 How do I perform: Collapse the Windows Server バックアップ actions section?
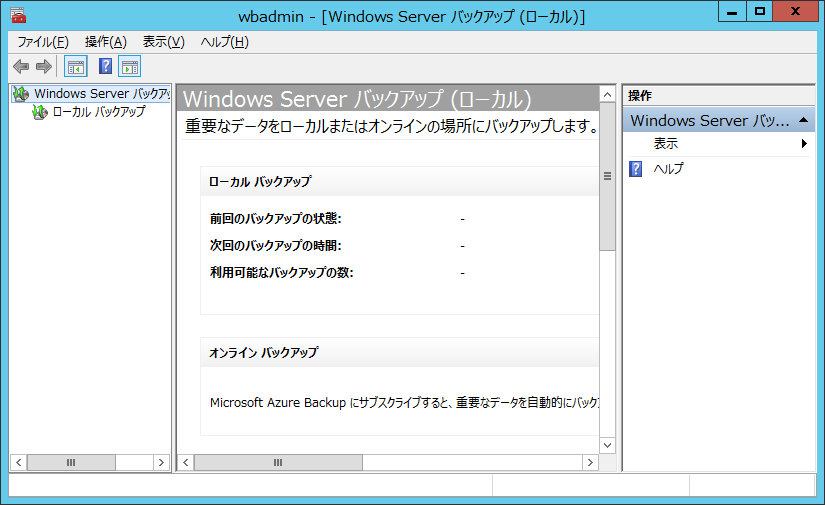804,120
